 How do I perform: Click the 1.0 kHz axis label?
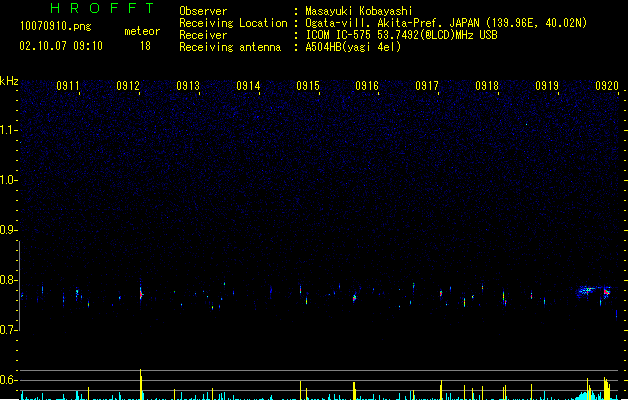click(x=8, y=180)
